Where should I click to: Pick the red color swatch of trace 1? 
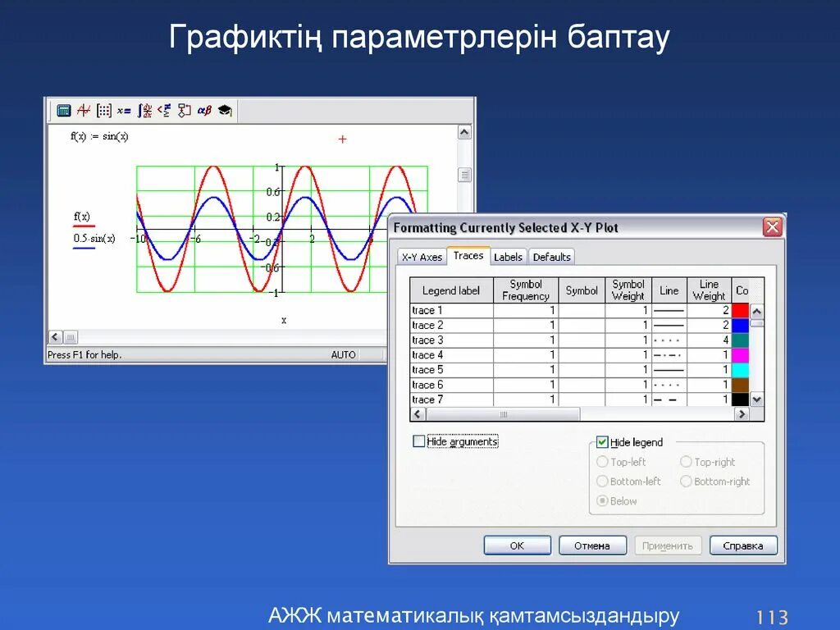[x=741, y=310]
